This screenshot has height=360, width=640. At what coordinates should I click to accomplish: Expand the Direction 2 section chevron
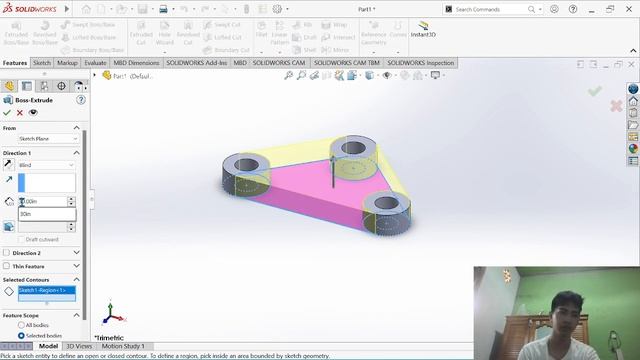click(x=76, y=253)
